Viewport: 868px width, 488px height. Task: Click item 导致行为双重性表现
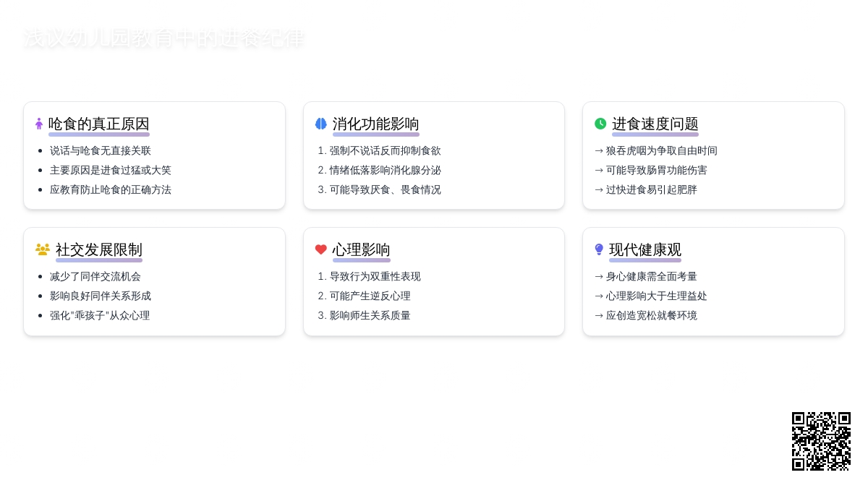[375, 276]
